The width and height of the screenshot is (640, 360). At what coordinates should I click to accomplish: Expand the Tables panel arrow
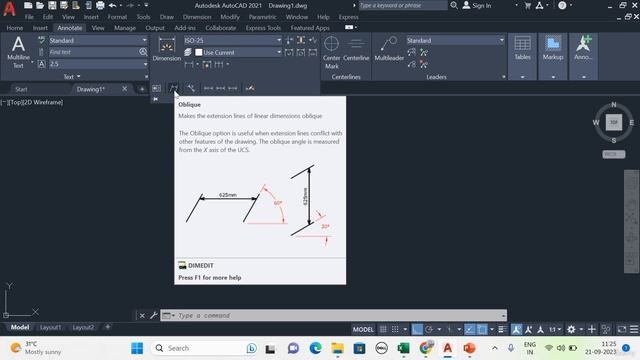(522, 77)
